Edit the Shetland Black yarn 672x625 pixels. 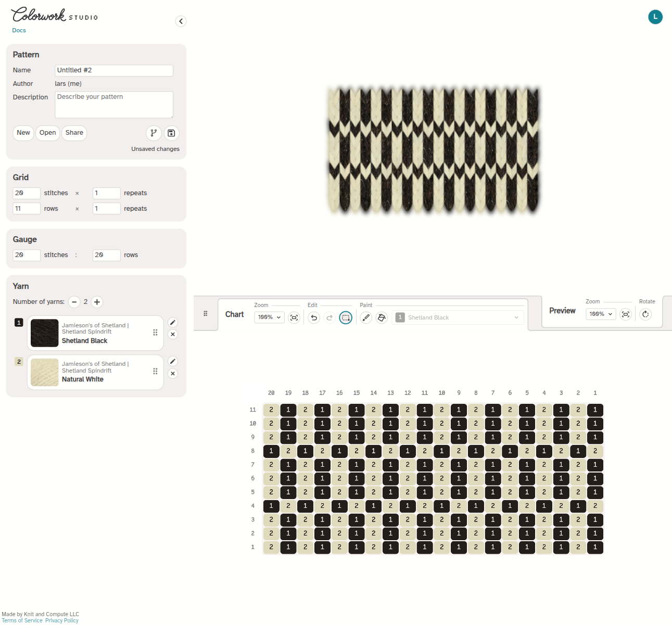[x=173, y=323]
